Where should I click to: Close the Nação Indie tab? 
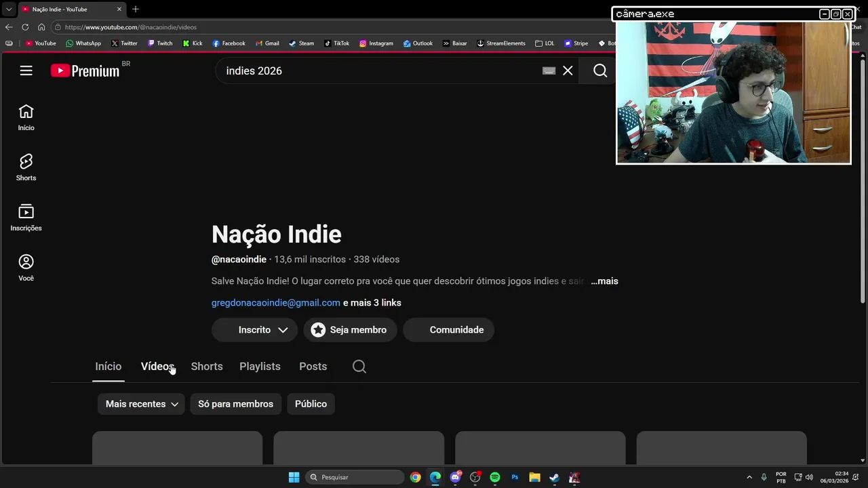[x=119, y=9]
